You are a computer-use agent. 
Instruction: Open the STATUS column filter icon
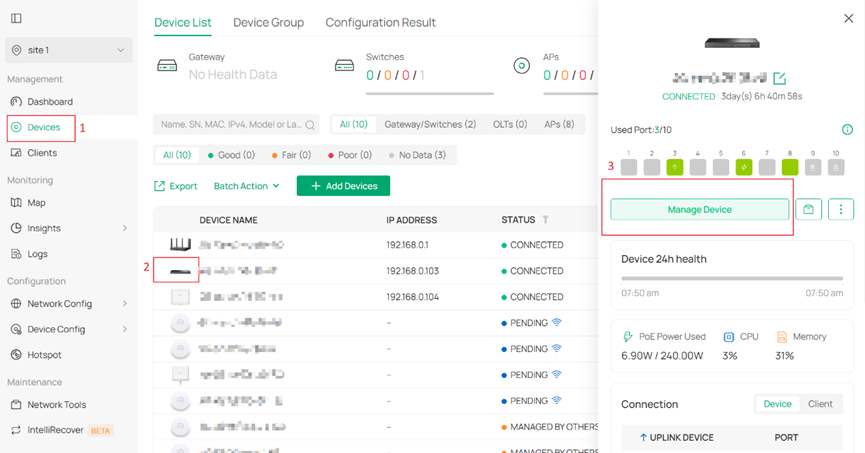[545, 220]
